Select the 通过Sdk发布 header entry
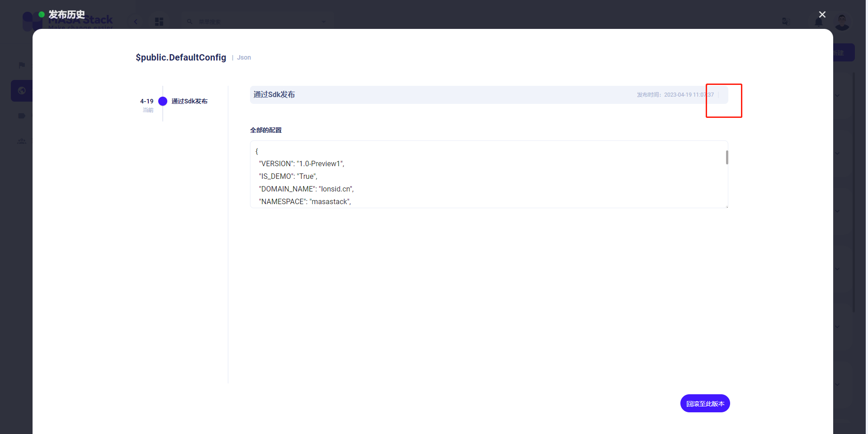The image size is (868, 434). (x=274, y=94)
